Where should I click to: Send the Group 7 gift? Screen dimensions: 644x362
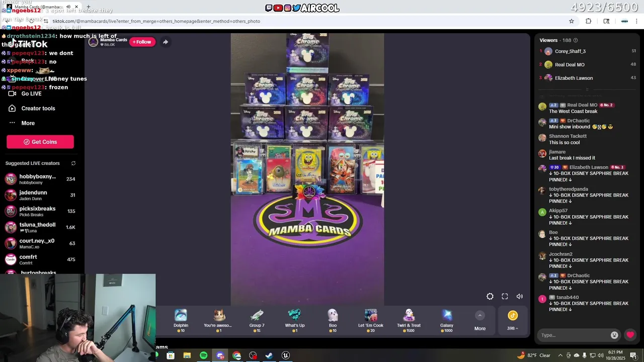point(257,320)
